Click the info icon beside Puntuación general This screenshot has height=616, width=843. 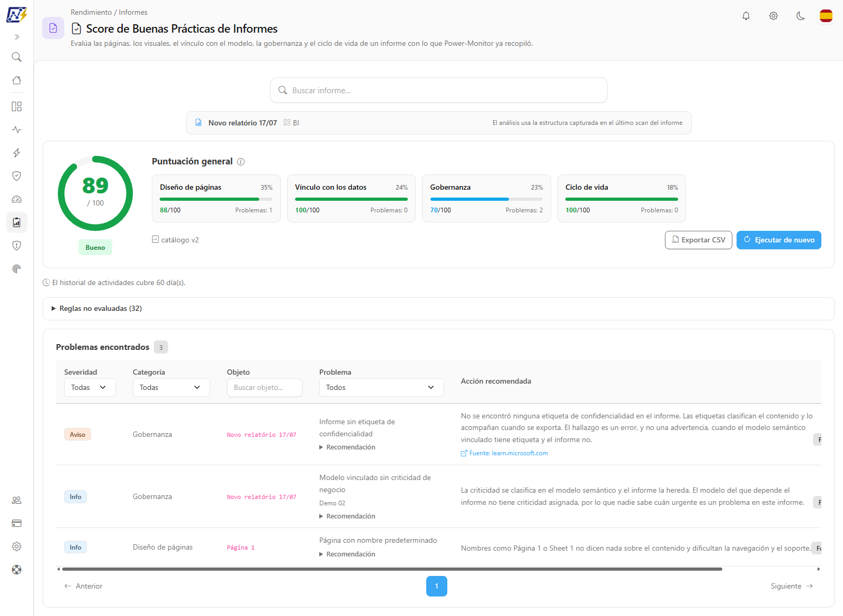(x=241, y=162)
